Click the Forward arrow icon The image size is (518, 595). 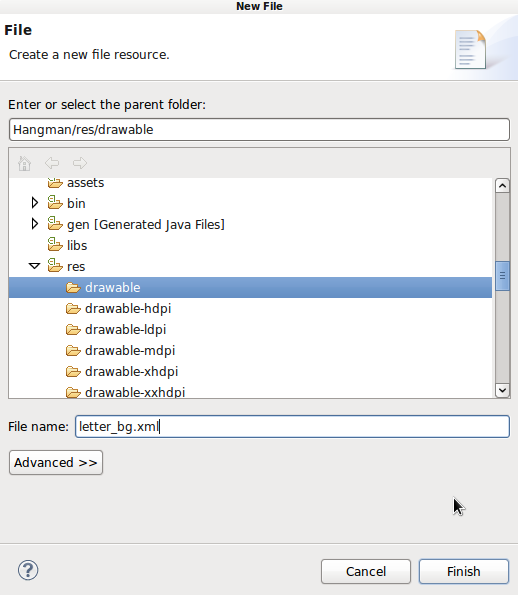pyautogui.click(x=80, y=163)
